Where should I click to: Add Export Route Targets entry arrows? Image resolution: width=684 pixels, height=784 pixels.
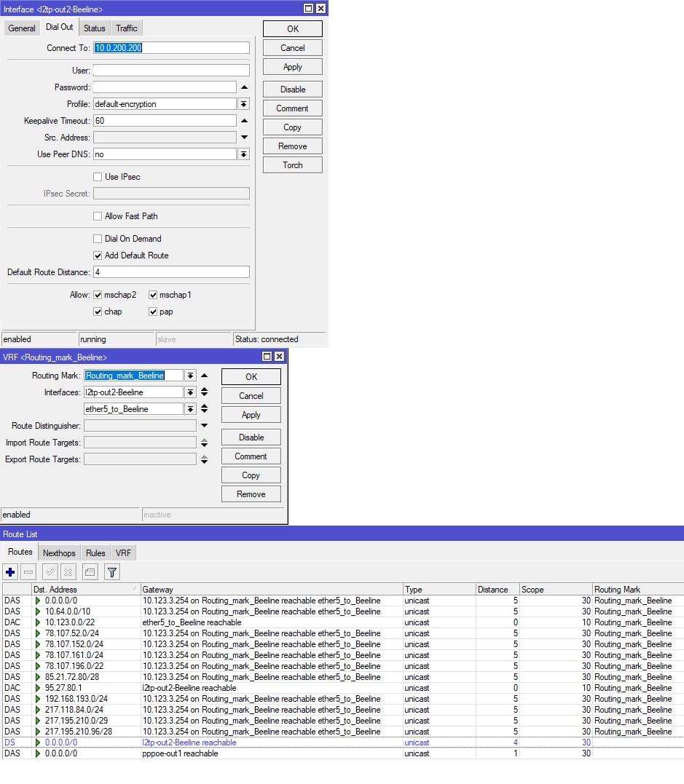click(204, 459)
